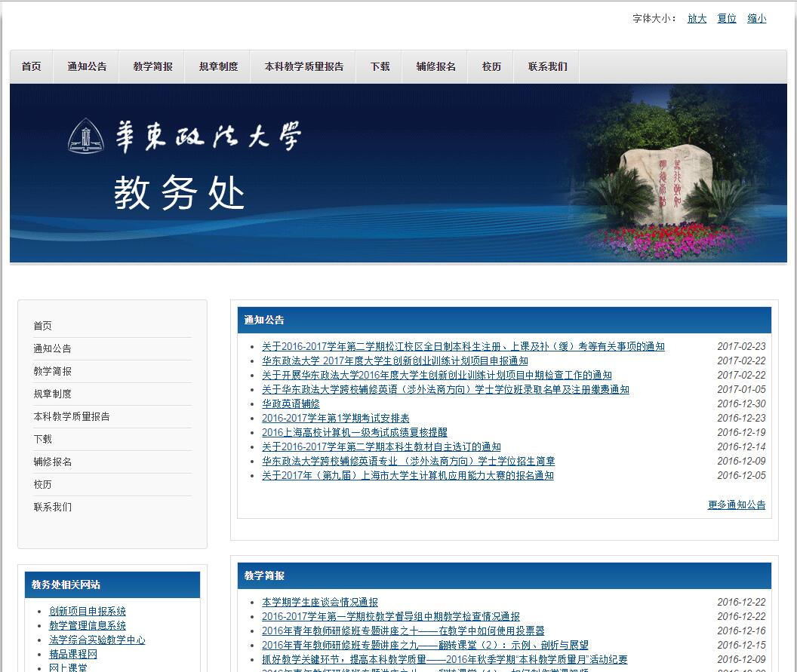Open 法学综合实验教学中心 link

coord(97,640)
